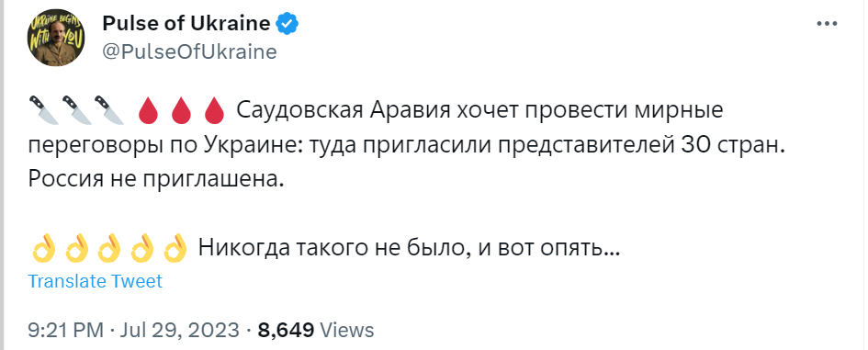Click the Translate Tweet link
The height and width of the screenshot is (350, 868).
pyautogui.click(x=96, y=281)
